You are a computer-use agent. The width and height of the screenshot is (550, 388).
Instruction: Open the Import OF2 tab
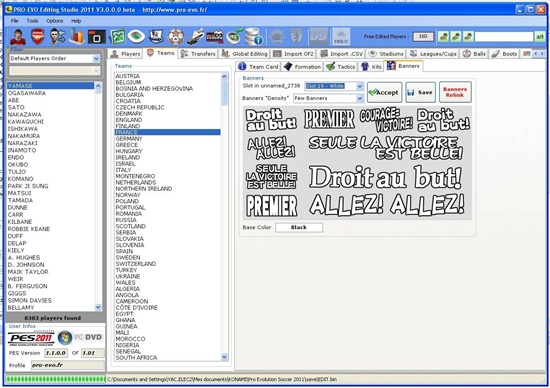point(294,54)
